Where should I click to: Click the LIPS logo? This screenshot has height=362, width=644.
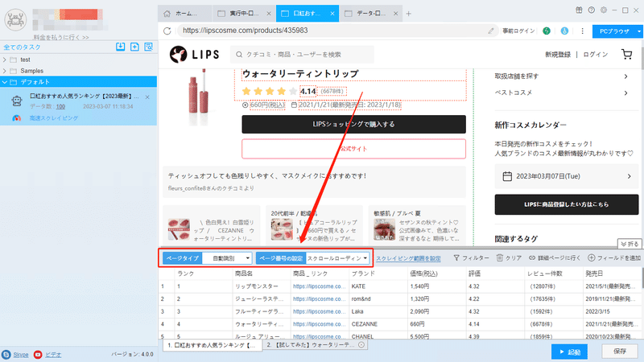195,54
